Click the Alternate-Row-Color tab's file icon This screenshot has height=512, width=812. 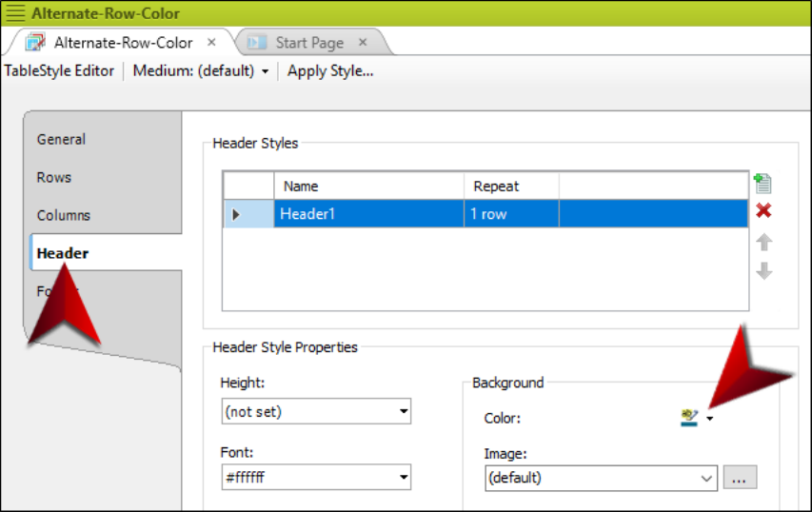pyautogui.click(x=35, y=43)
